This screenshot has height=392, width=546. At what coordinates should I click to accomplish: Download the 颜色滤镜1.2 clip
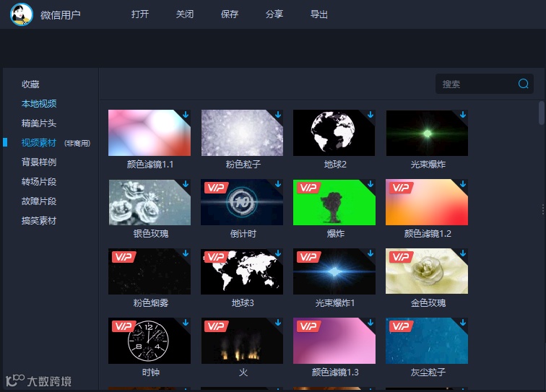tap(463, 184)
